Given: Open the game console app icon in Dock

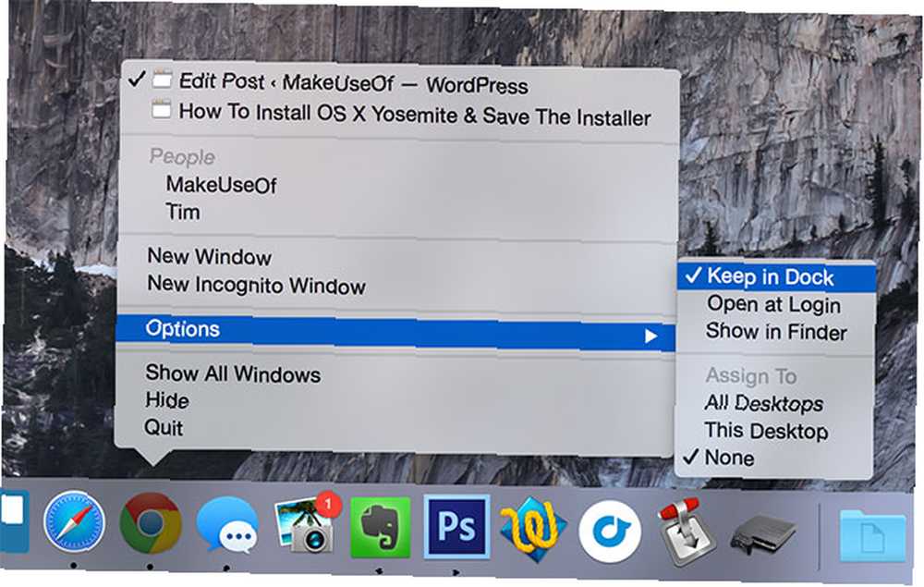Looking at the screenshot, I should coord(763,535).
